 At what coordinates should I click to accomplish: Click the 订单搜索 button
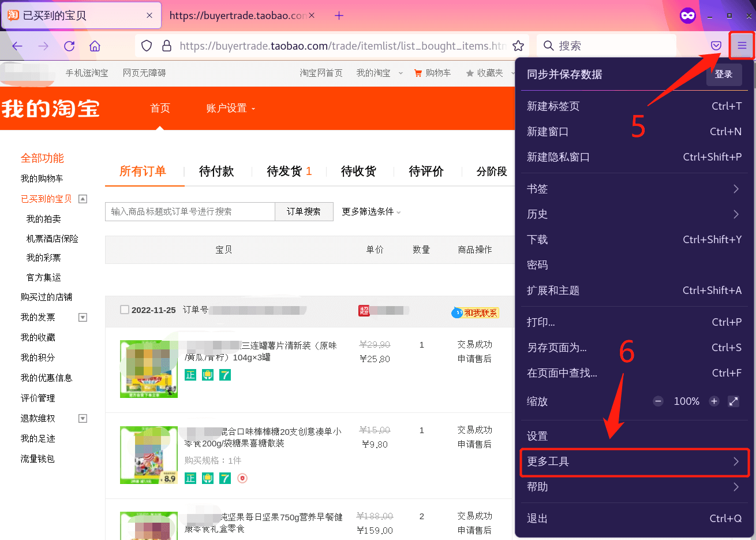point(304,211)
